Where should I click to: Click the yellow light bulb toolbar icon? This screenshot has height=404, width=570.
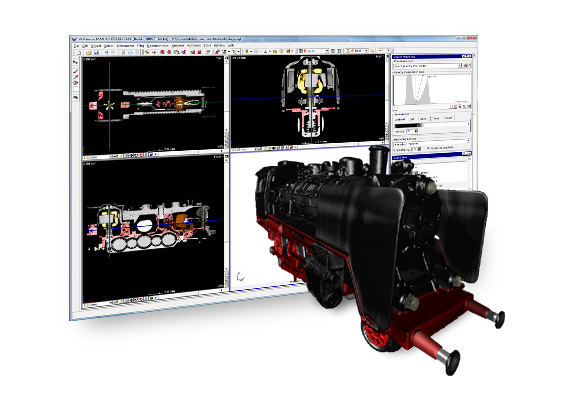[246, 52]
